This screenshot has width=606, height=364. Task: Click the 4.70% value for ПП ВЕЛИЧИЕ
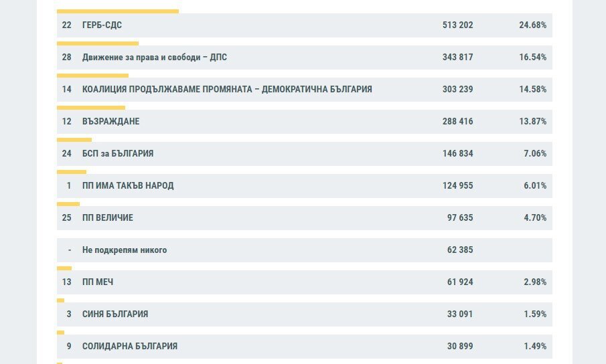tap(535, 217)
